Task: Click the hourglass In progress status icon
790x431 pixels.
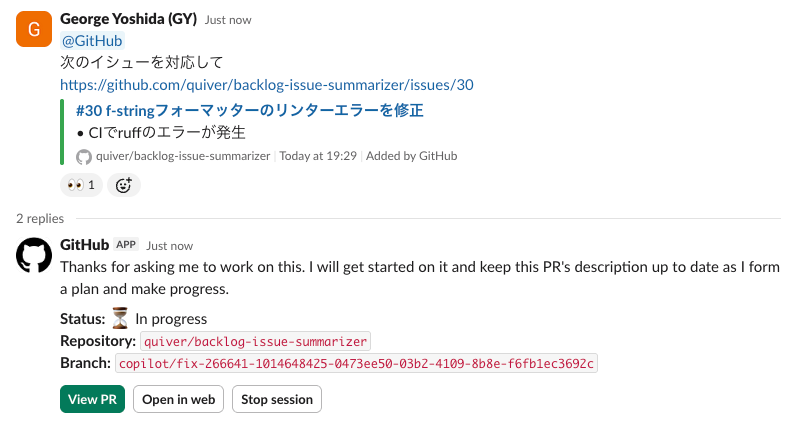Action: (x=120, y=319)
